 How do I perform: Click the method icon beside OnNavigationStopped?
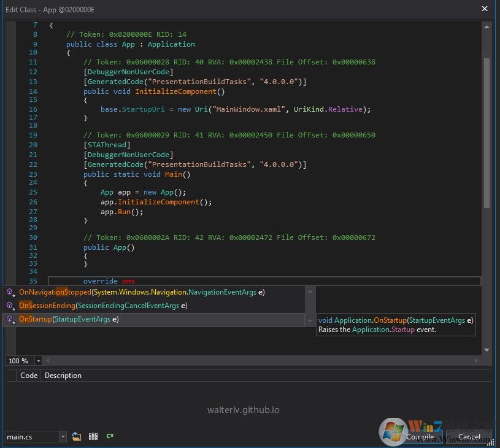tap(10, 292)
